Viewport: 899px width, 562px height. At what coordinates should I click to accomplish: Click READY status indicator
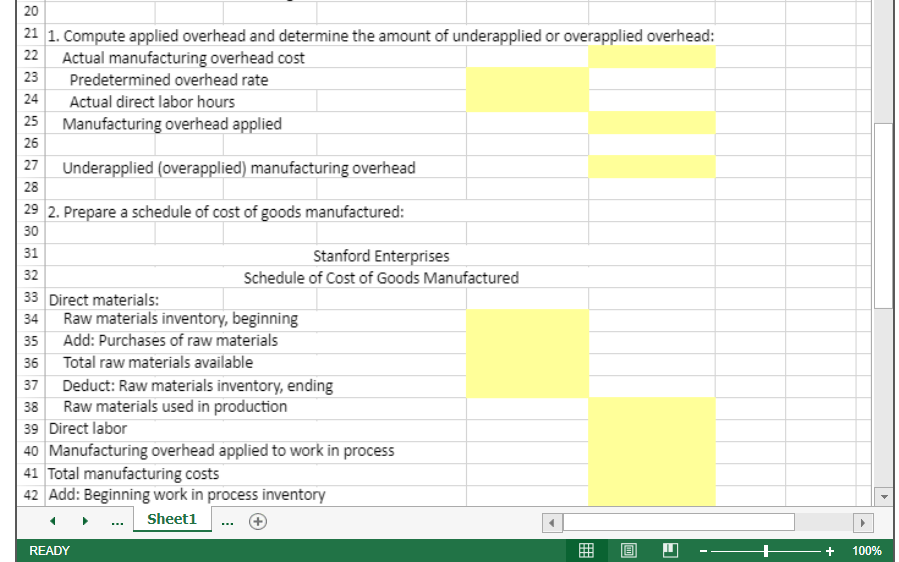49,551
